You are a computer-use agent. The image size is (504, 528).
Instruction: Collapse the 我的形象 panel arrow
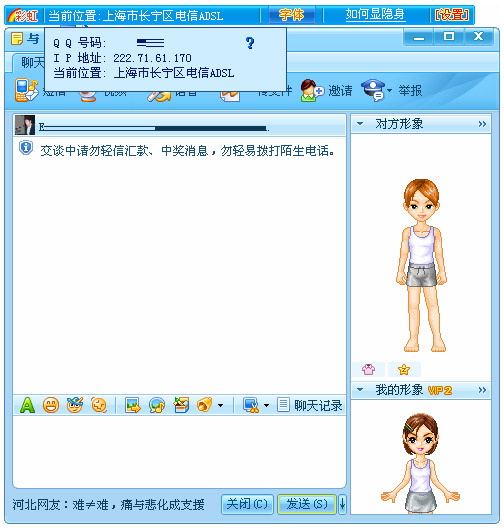360,390
